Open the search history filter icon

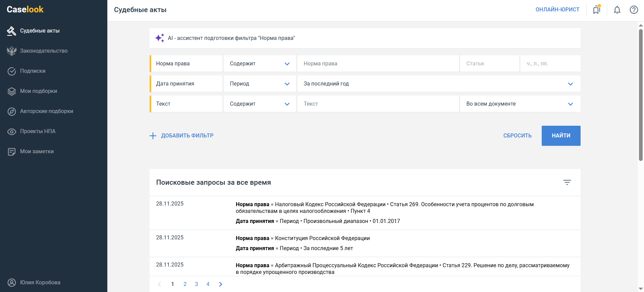(x=567, y=182)
